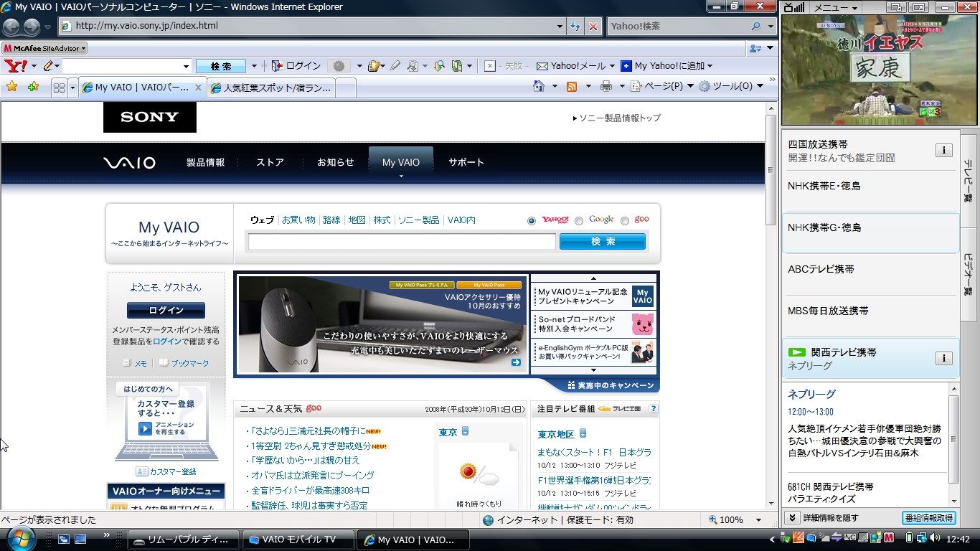Click the browser Forward arrow button
The height and width of the screenshot is (551, 980).
tap(32, 27)
